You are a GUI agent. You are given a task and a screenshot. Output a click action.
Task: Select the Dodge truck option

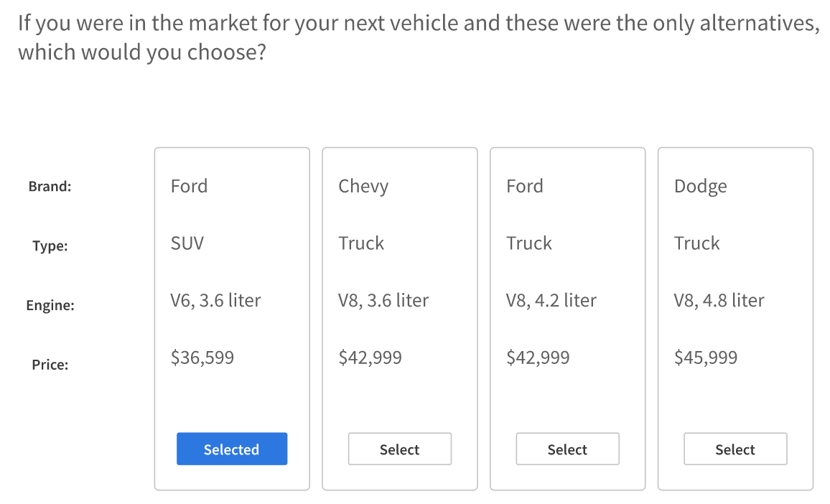735,449
